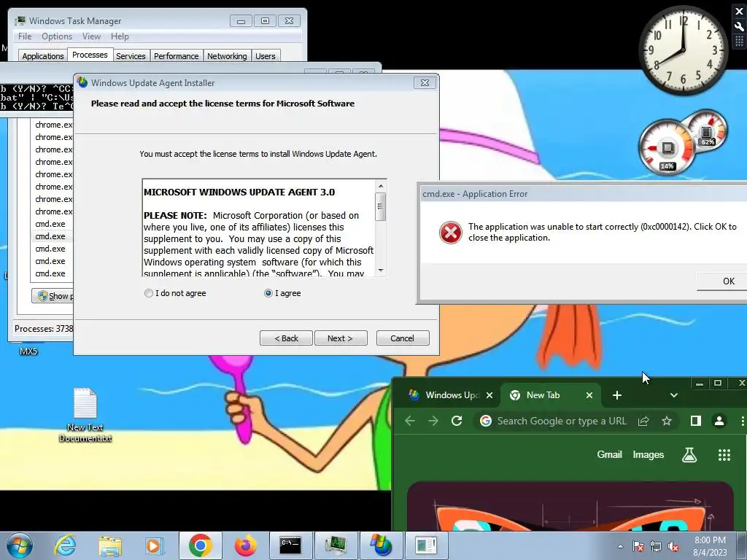Screen dimensions: 747x560
Task: Switch to Task Manager Applications tab
Action: pyautogui.click(x=43, y=56)
